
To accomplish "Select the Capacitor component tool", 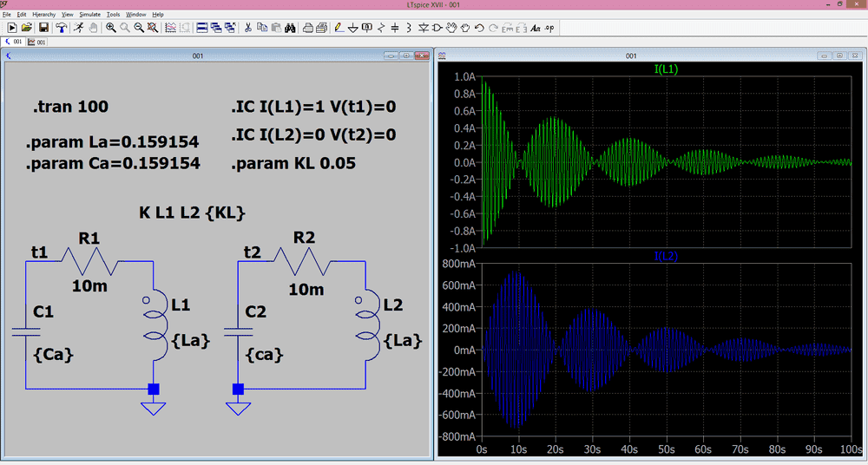I will [x=395, y=28].
